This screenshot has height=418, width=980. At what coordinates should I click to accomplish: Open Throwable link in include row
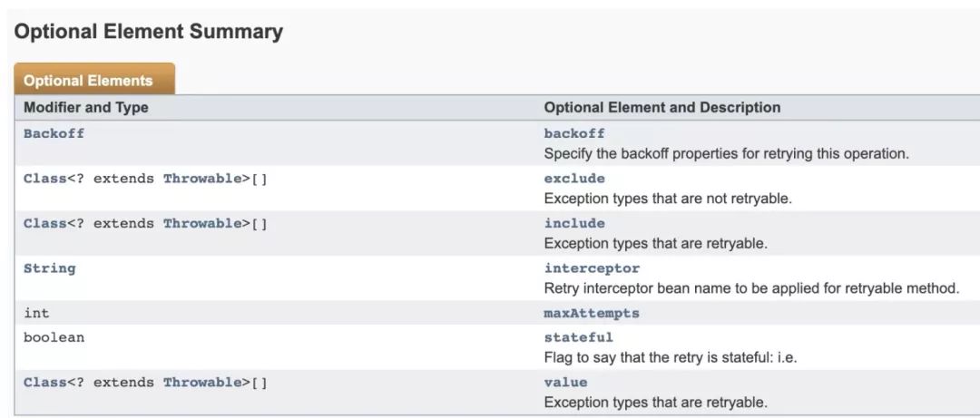coord(201,224)
